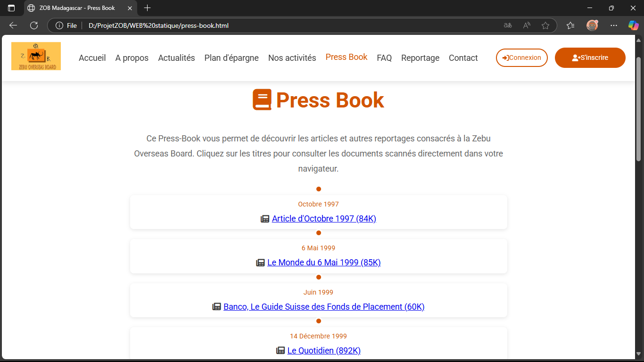Click the newspaper icon beside Banco guide link
Screen dimensions: 644x362
[x=216, y=307]
